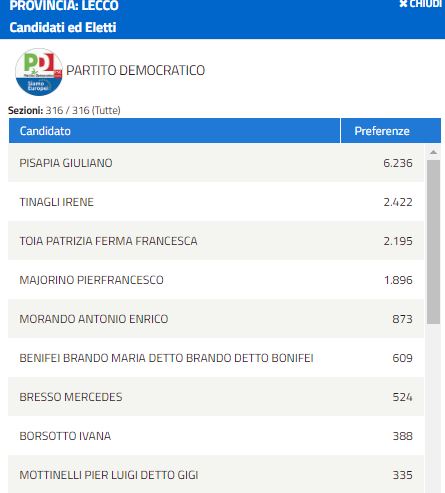Select the MOTTINELLI PIER LUIGI row

point(216,474)
